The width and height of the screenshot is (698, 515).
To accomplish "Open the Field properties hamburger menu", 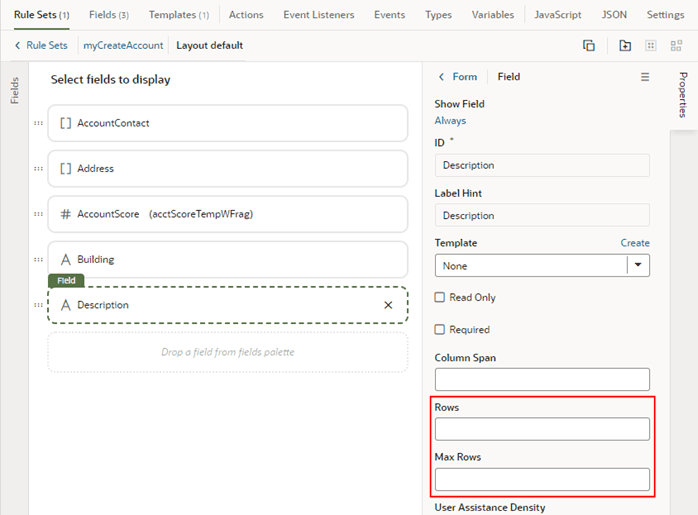I will click(x=645, y=77).
